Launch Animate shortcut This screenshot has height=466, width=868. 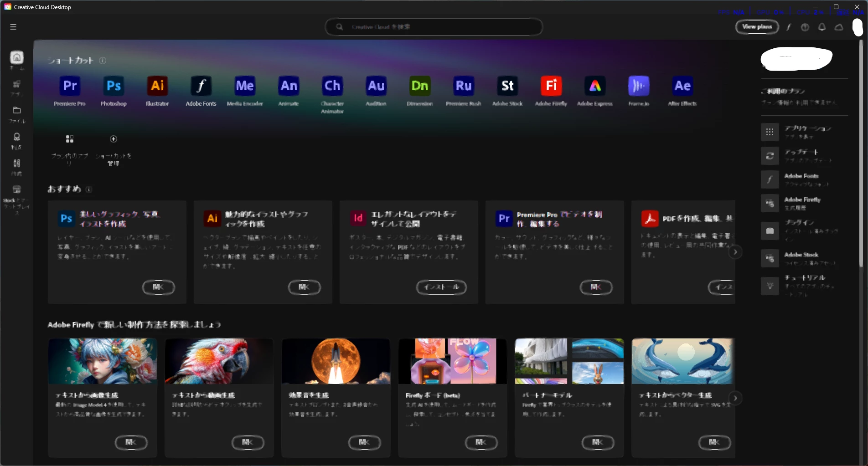click(289, 86)
